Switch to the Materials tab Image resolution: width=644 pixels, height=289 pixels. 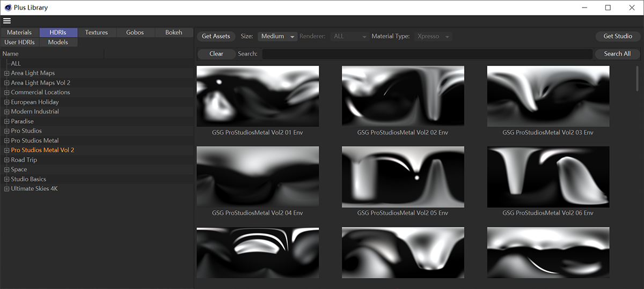click(x=19, y=33)
